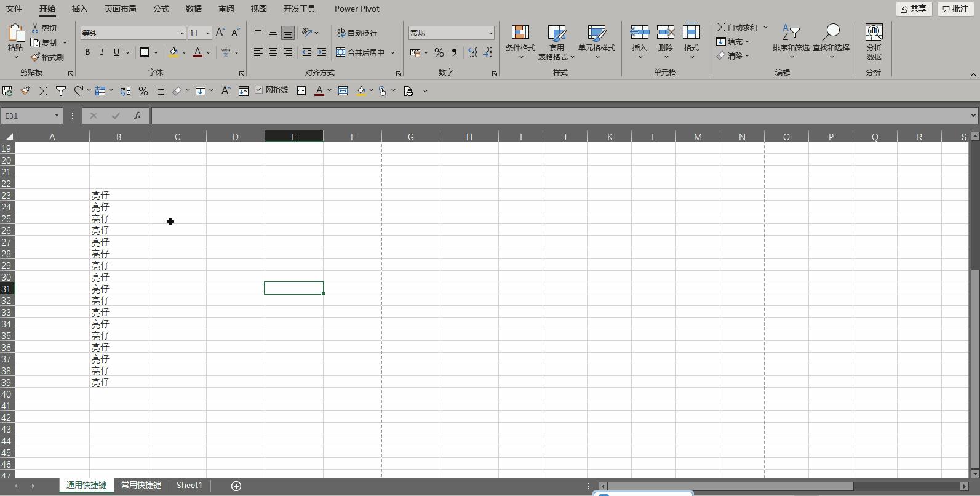The height and width of the screenshot is (496, 980).
Task: Click the sigma sum icon in the quick access toolbar
Action: [x=43, y=91]
